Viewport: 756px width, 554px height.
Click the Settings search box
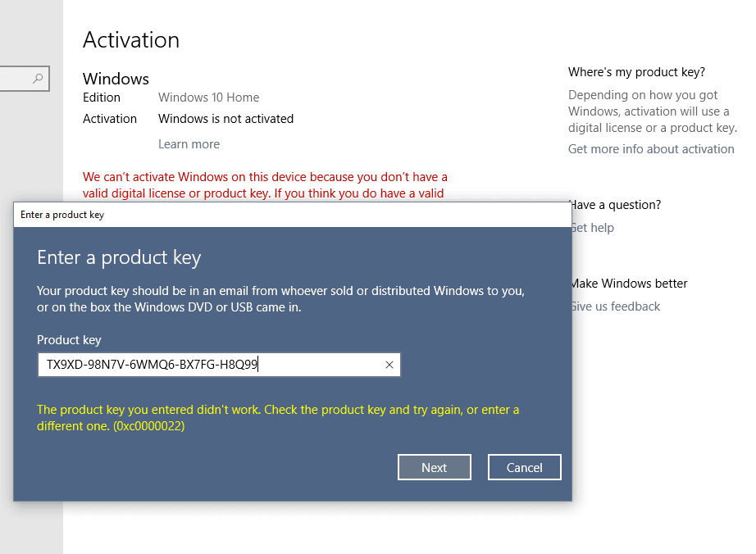point(24,78)
